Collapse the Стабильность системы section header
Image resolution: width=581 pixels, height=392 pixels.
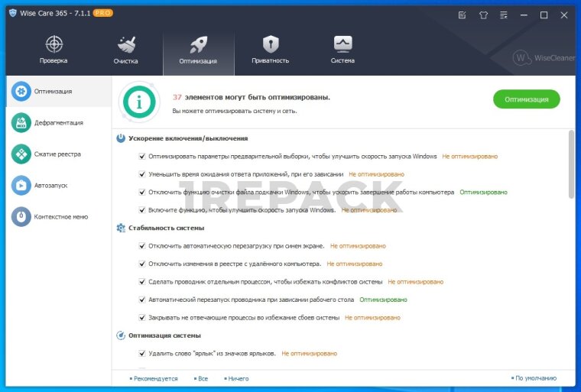(x=121, y=228)
